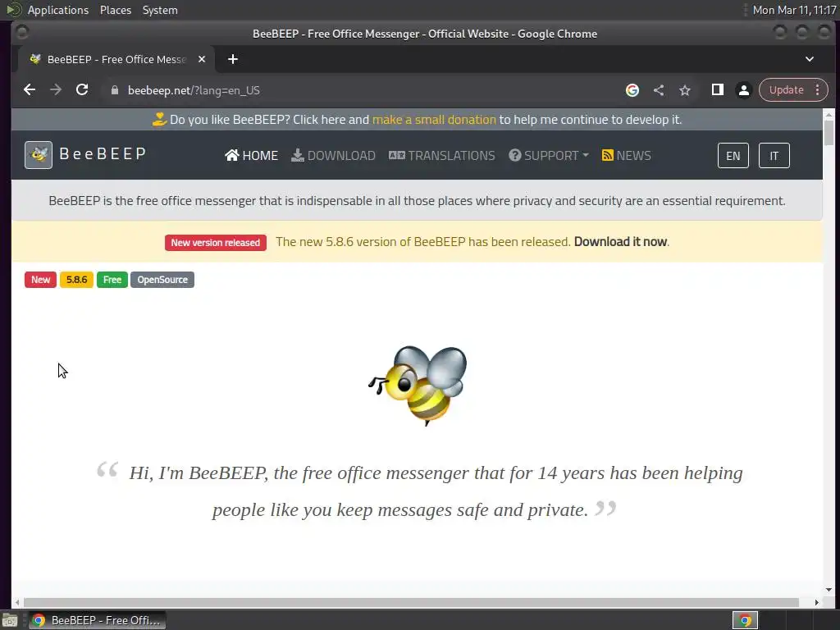
Task: Click the OpenSource badge
Action: pyautogui.click(x=162, y=280)
